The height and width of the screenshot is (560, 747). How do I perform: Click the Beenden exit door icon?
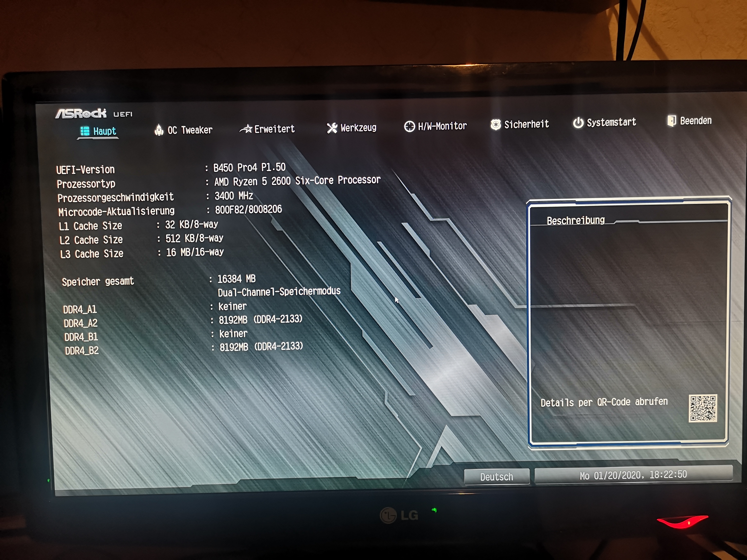pyautogui.click(x=671, y=121)
